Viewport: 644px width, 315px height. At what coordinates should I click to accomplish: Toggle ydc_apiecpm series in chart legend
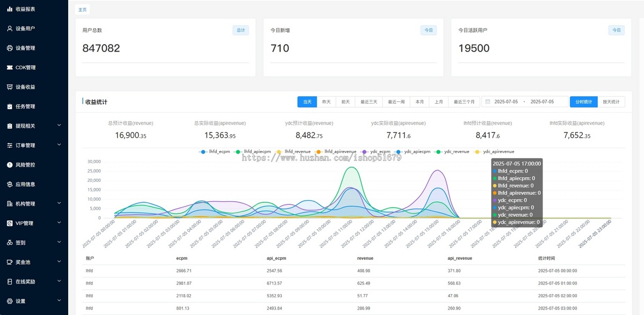pos(413,152)
